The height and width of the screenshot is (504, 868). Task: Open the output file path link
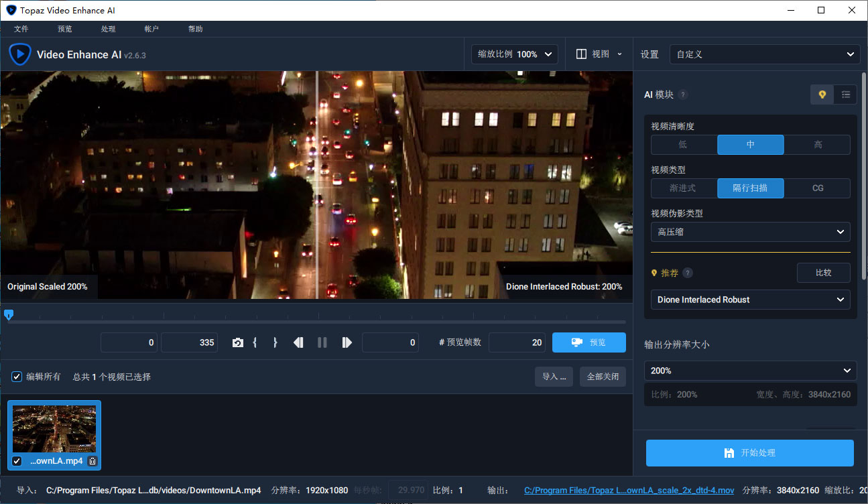(x=629, y=491)
